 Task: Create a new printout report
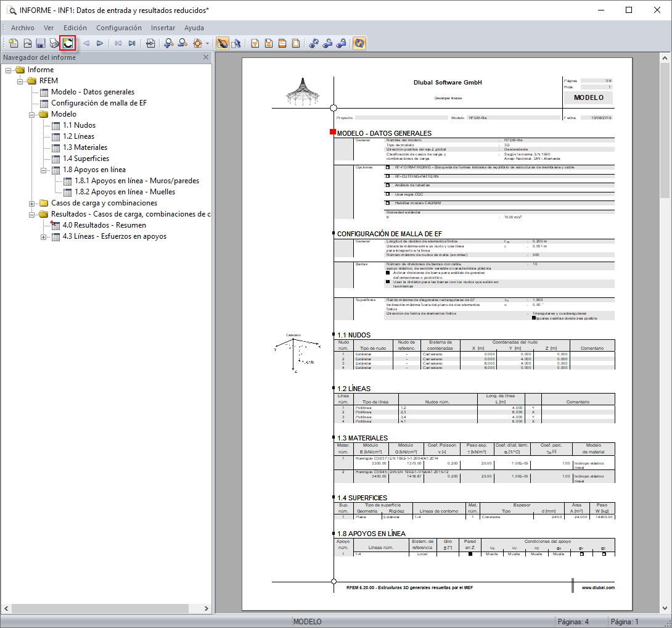(14, 43)
